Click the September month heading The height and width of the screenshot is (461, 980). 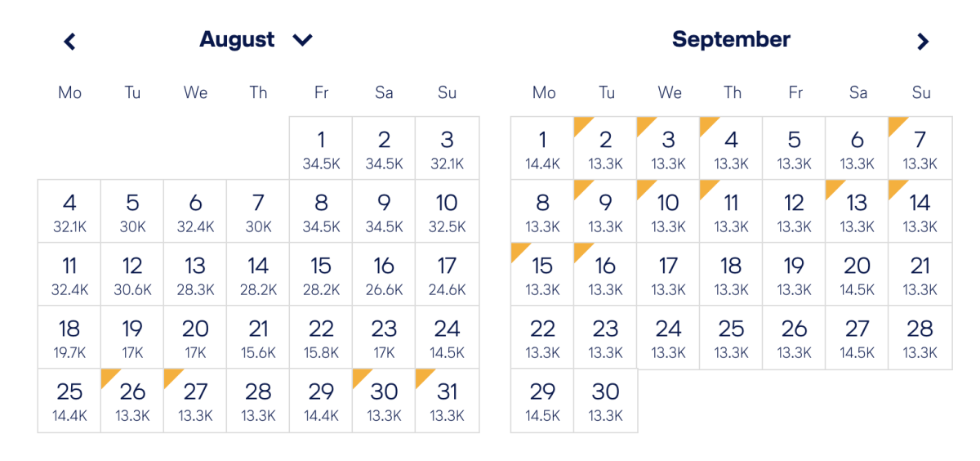coord(731,39)
